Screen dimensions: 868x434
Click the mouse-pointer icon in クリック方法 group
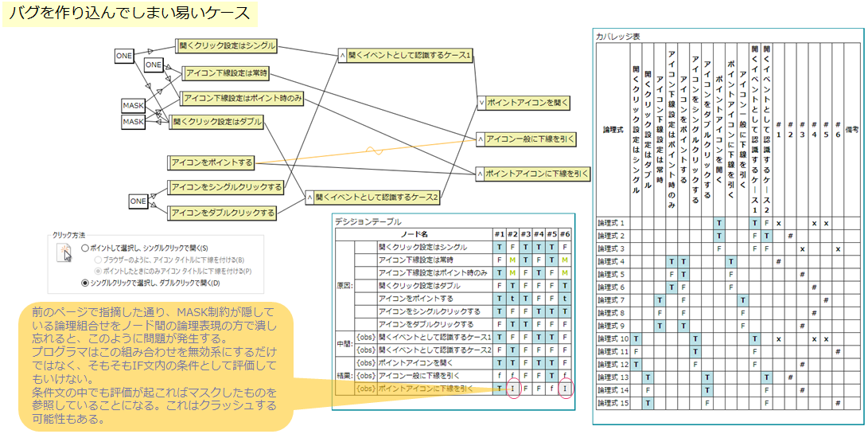click(x=64, y=252)
